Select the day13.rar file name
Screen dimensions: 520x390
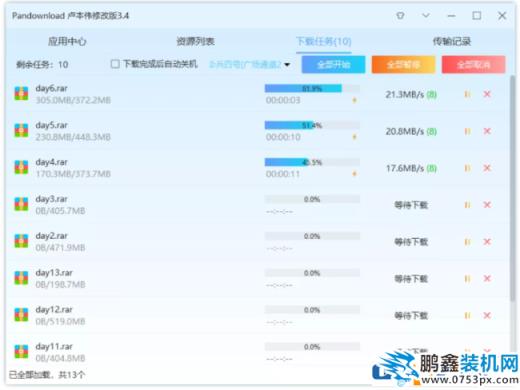[54, 273]
